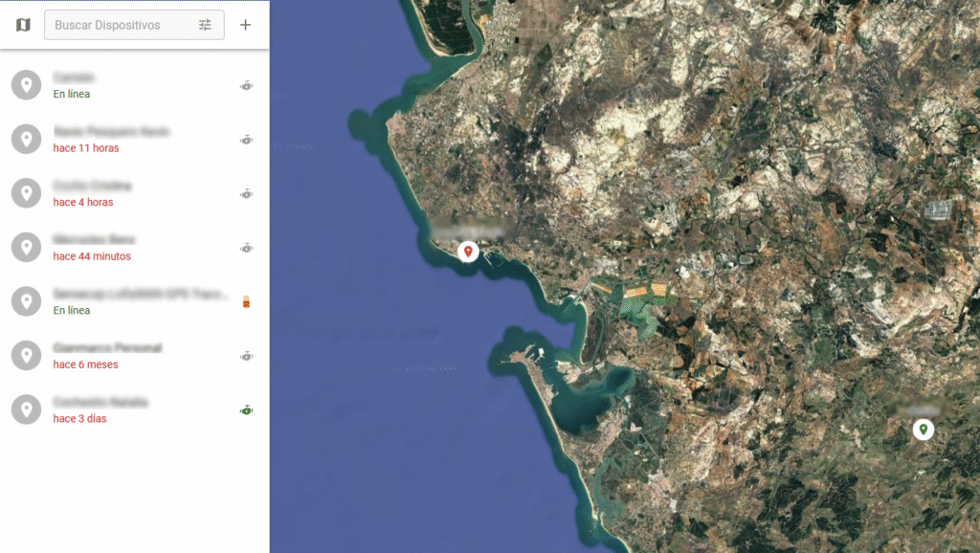Click the red location marker on the map
The image size is (980, 553).
tap(468, 252)
